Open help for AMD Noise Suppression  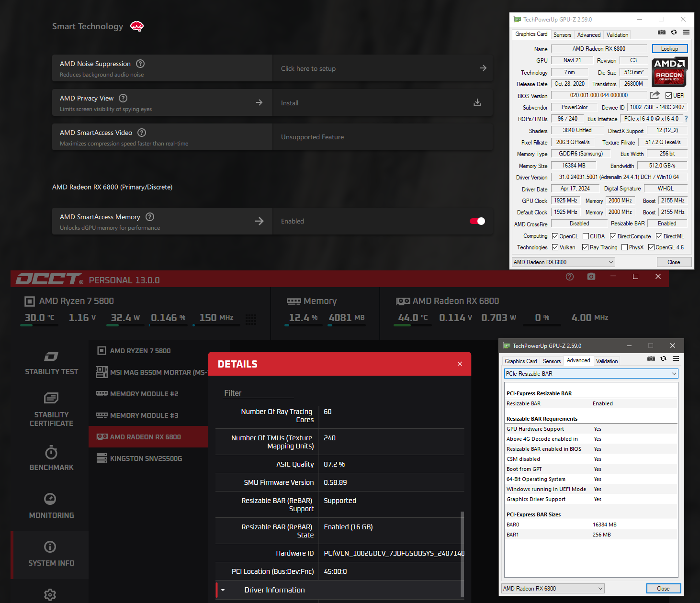pyautogui.click(x=140, y=64)
